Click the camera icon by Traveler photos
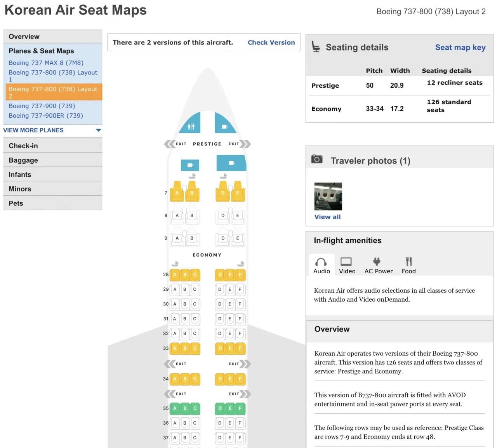Image resolution: width=497 pixels, height=448 pixels. pyautogui.click(x=317, y=159)
